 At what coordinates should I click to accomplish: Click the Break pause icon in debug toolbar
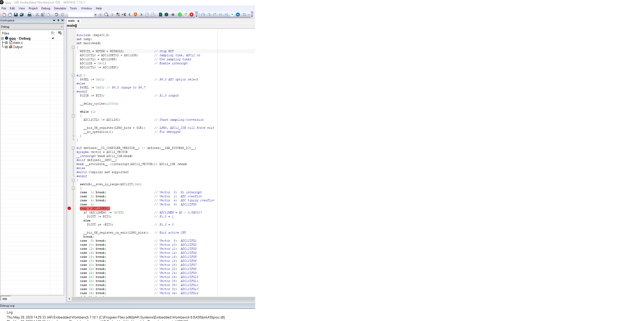click(x=238, y=15)
